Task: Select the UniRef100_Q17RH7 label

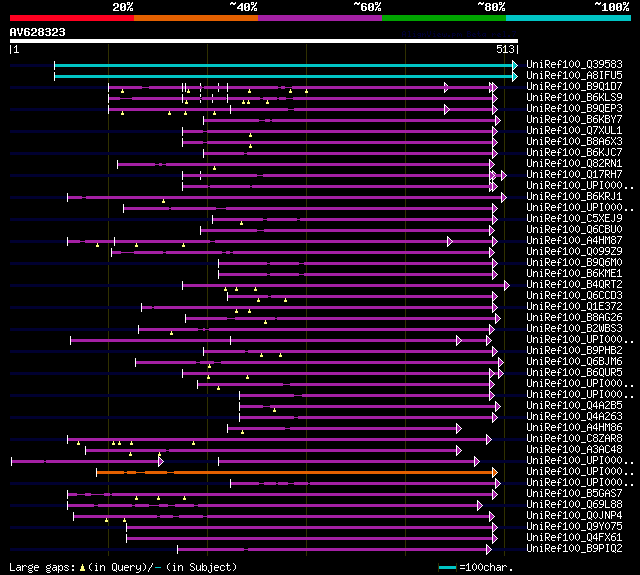Action: (x=574, y=175)
